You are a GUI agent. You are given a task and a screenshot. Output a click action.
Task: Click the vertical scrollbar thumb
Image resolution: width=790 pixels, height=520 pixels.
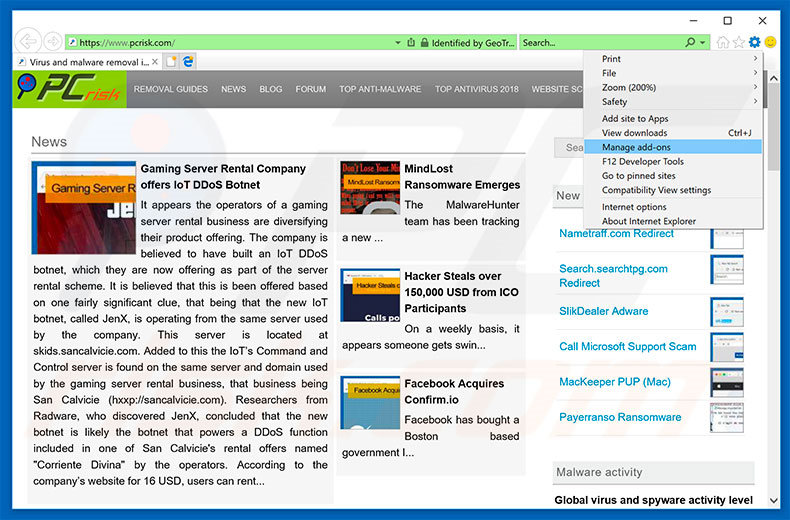(x=774, y=129)
